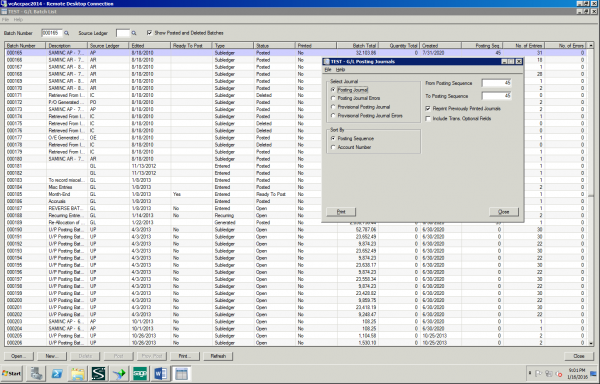This screenshot has width=600, height=384.
Task: Click the Description column header
Action: pos(67,46)
